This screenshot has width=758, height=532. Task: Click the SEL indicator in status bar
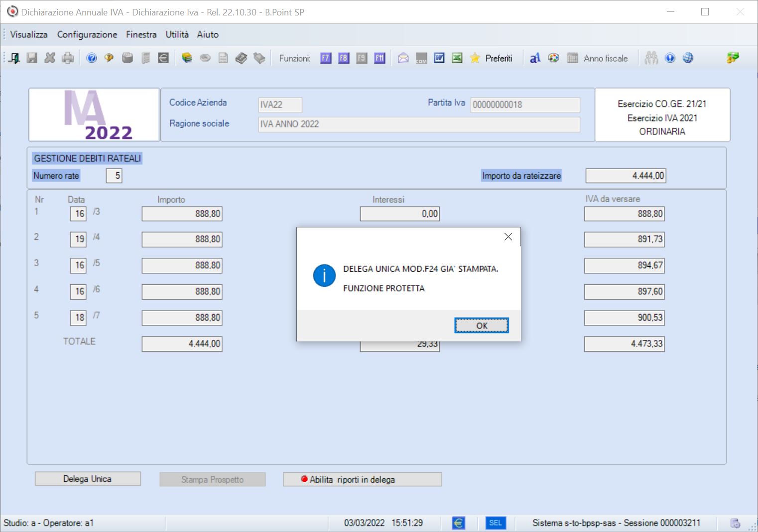click(496, 523)
